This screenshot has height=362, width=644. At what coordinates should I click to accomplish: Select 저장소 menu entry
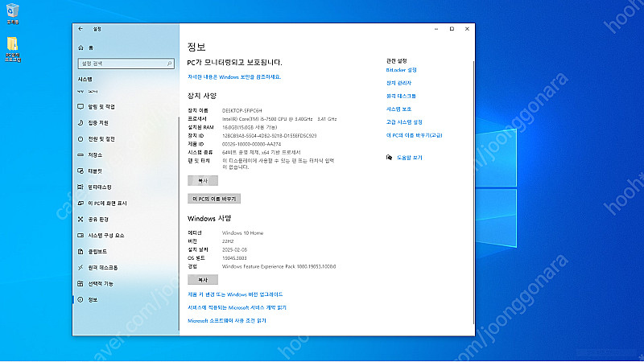[x=95, y=154]
